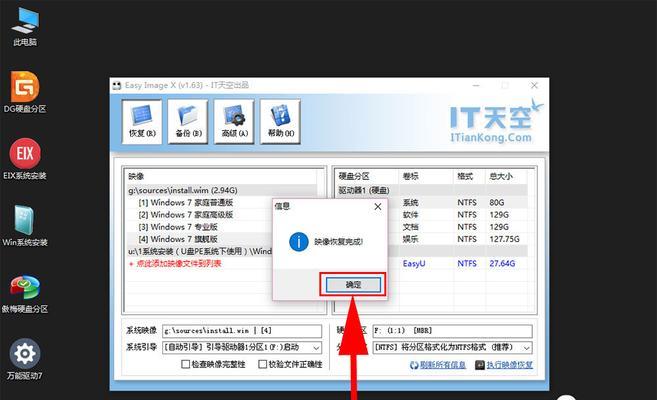This screenshot has height=400, width=657.
Task: Click the 刷新所有信息 refresh icon
Action: (414, 365)
